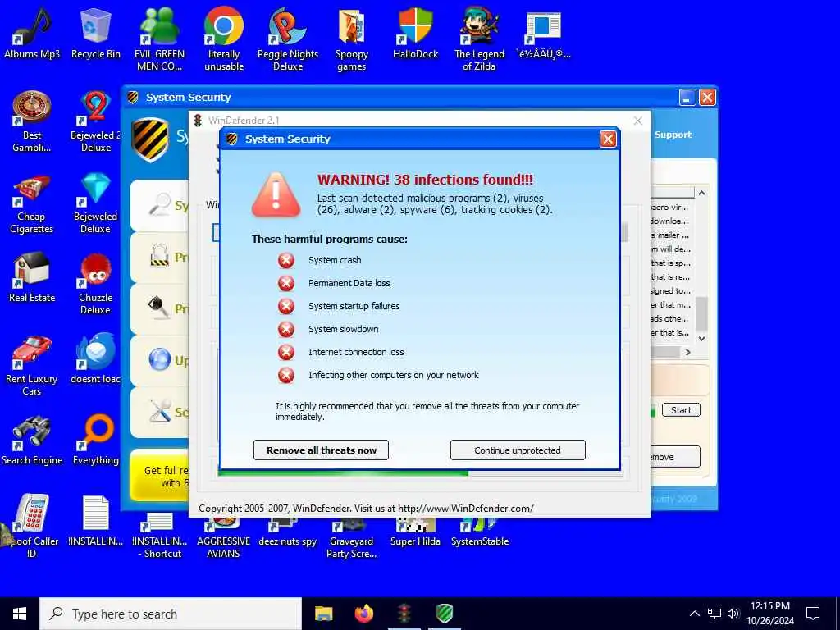Open the Best Gambling roulette shortcut
Image resolution: width=840 pixels, height=630 pixels.
point(32,121)
